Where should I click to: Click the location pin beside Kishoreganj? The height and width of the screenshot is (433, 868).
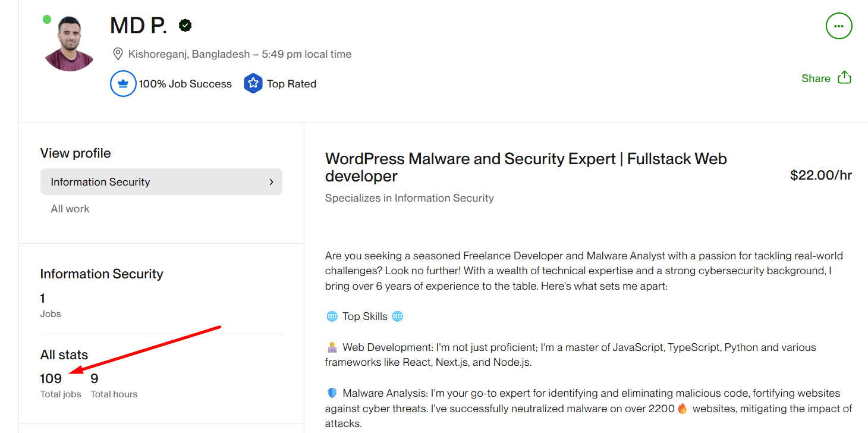pos(118,54)
